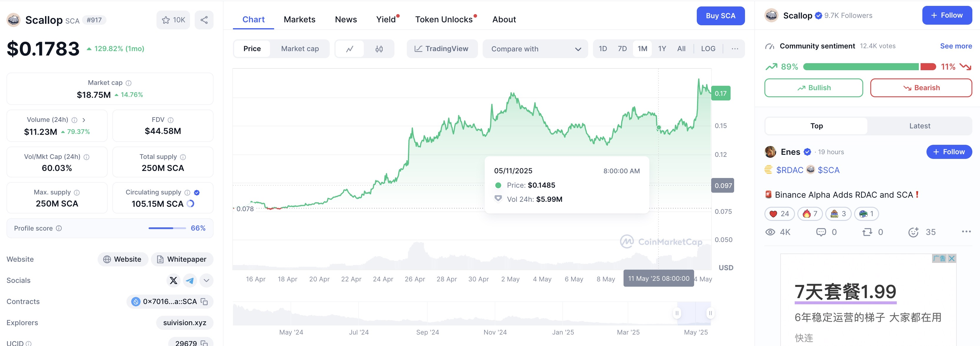The width and height of the screenshot is (980, 346).
Task: Open the suivision.xyz explorer
Action: click(184, 323)
